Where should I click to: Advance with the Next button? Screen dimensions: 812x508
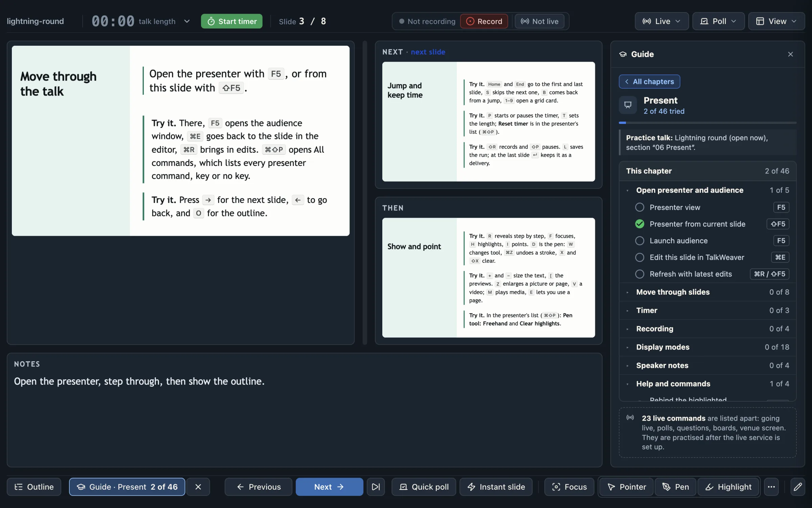click(329, 487)
